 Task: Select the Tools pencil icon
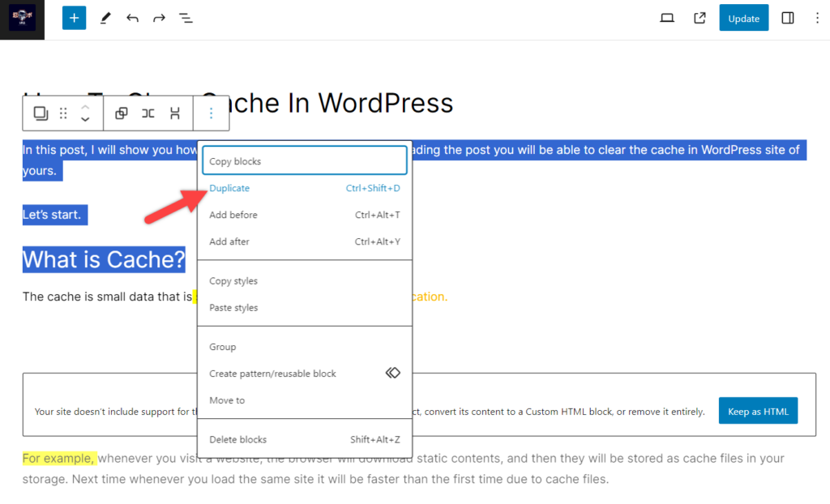click(105, 17)
